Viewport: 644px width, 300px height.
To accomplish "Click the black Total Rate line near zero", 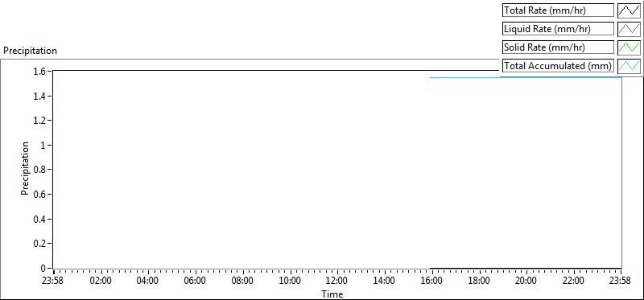I will [x=526, y=268].
